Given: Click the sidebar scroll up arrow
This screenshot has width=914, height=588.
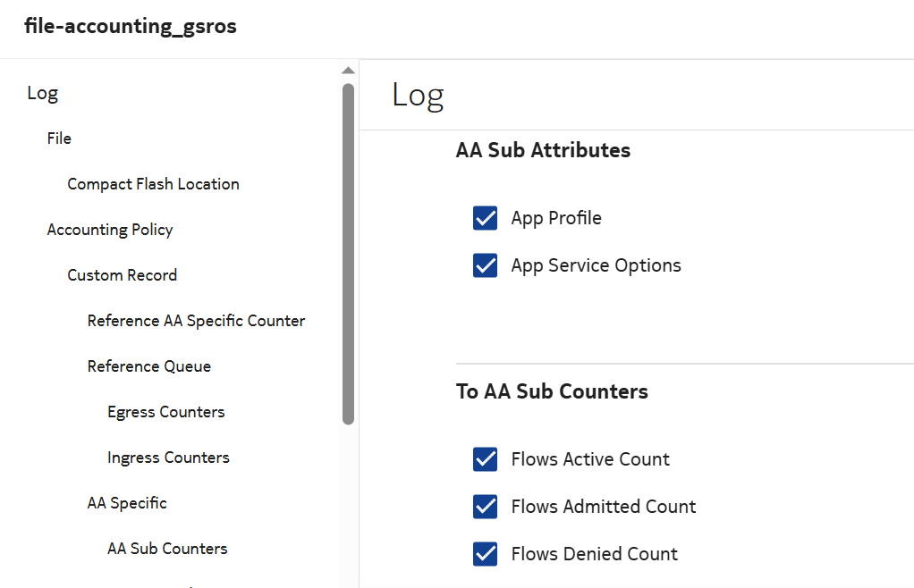Looking at the screenshot, I should click(348, 71).
